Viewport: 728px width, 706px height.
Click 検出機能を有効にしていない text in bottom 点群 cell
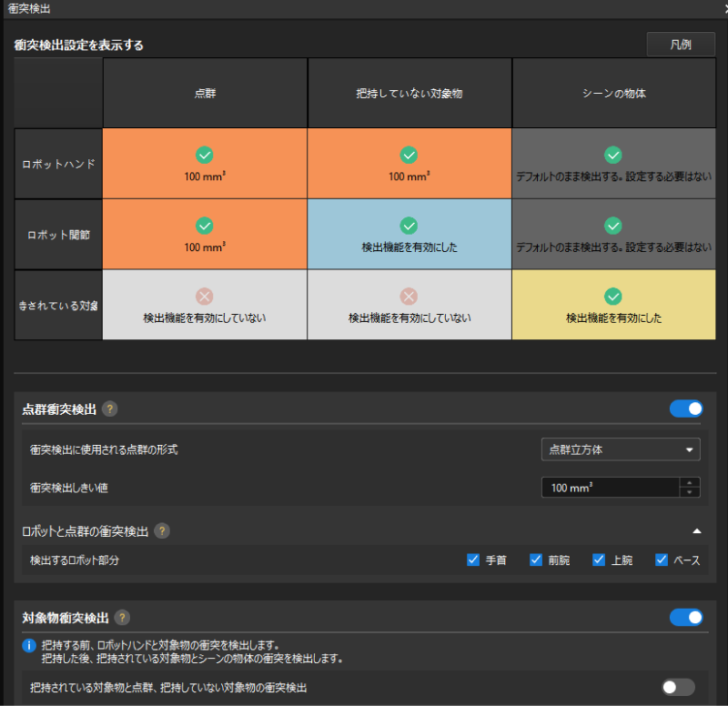204,318
